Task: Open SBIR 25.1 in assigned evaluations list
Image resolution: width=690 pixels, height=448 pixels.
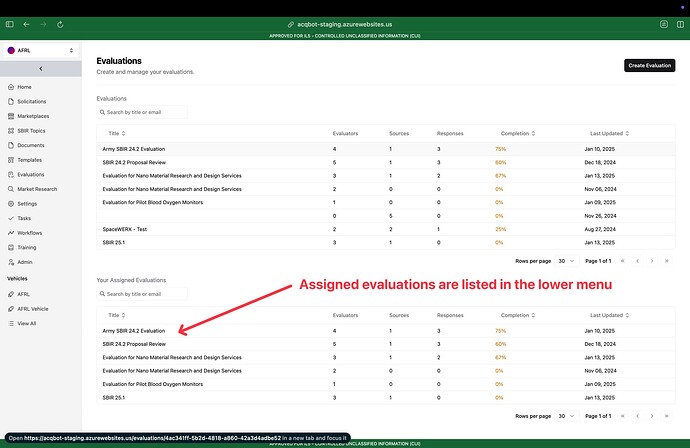Action: (x=114, y=398)
